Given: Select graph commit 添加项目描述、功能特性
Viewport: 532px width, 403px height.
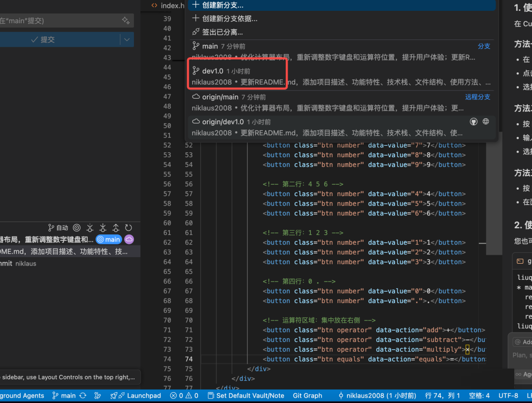Looking at the screenshot, I should [69, 251].
